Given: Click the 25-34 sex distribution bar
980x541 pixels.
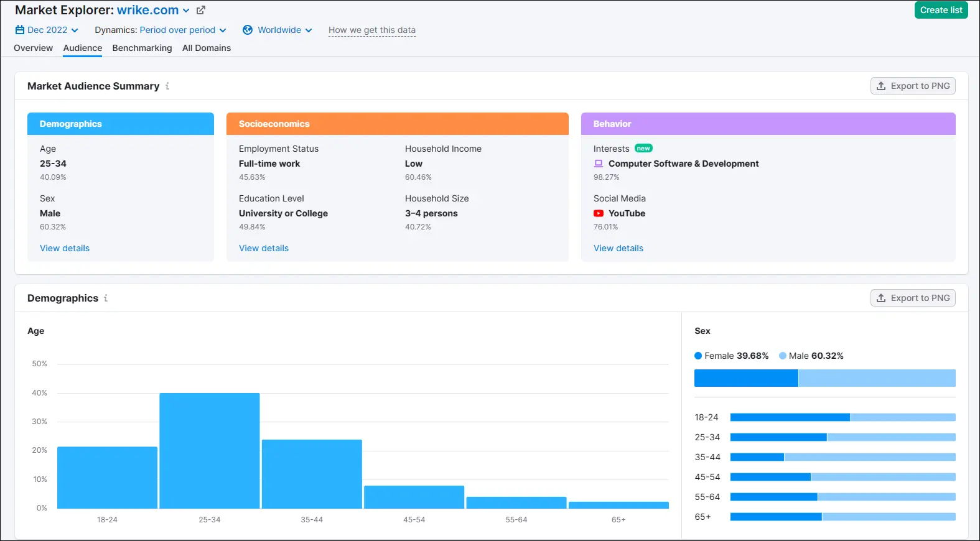Looking at the screenshot, I should coord(843,437).
